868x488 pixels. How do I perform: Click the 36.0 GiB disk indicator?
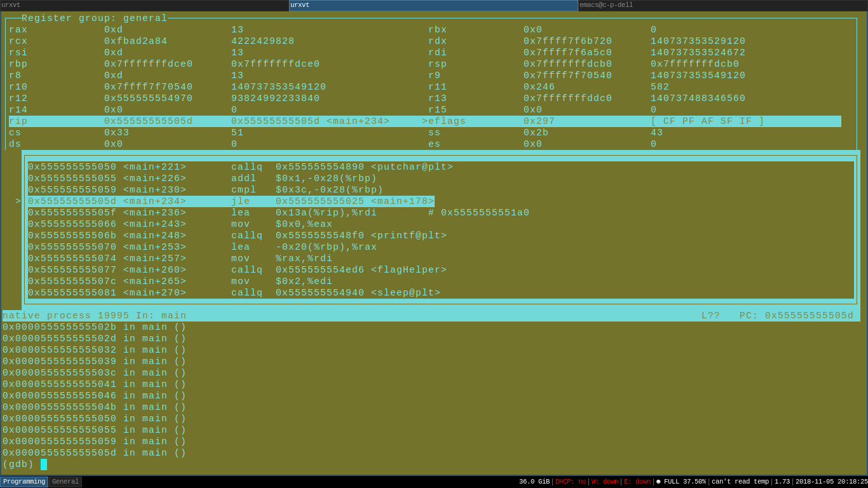pyautogui.click(x=534, y=482)
